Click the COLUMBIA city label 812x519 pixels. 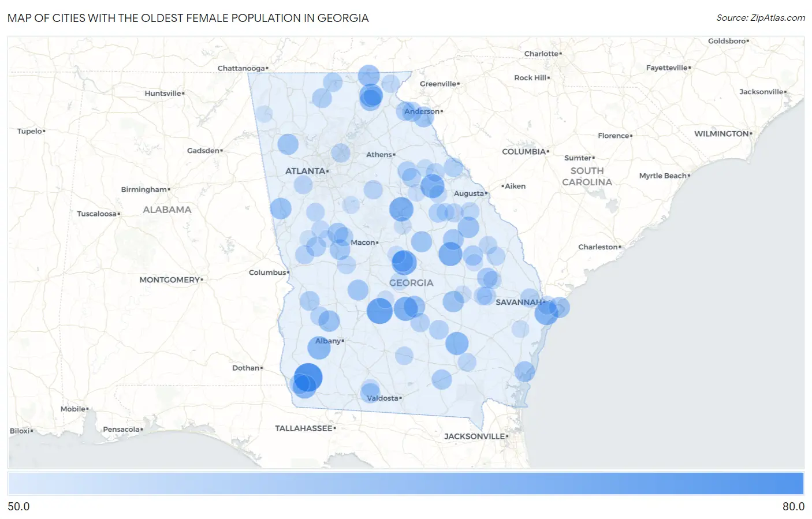pos(524,151)
